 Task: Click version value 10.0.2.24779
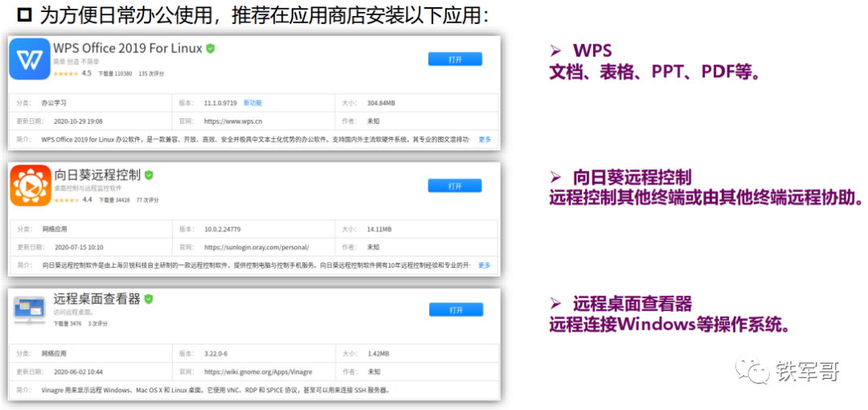tap(223, 229)
